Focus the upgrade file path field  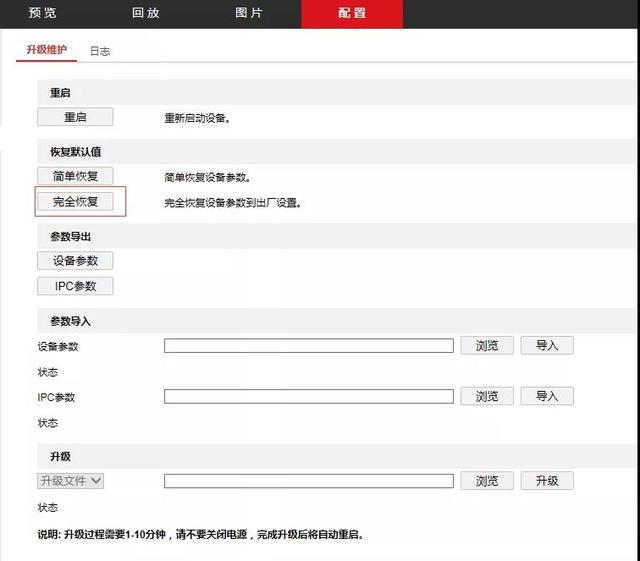309,481
